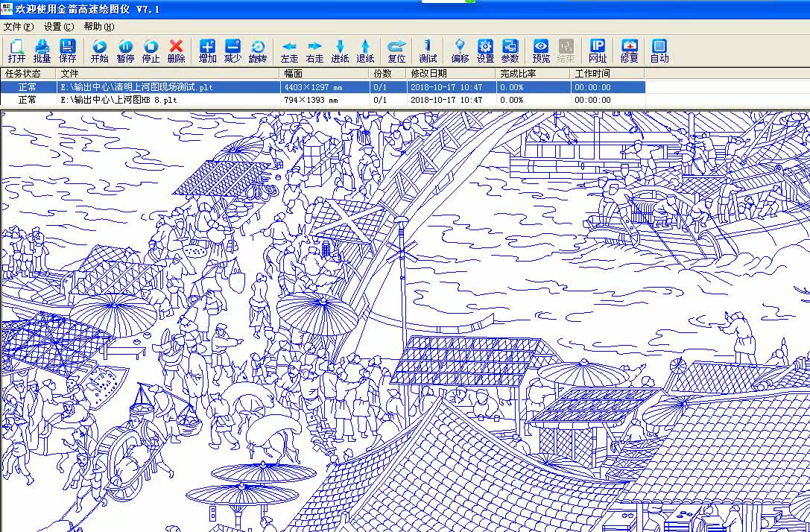Run a test with the 测试 icon

click(428, 51)
